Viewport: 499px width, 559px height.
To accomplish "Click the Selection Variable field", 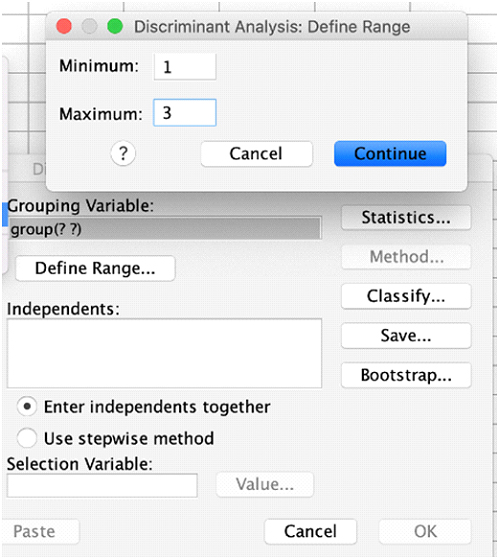I will tap(102, 486).
